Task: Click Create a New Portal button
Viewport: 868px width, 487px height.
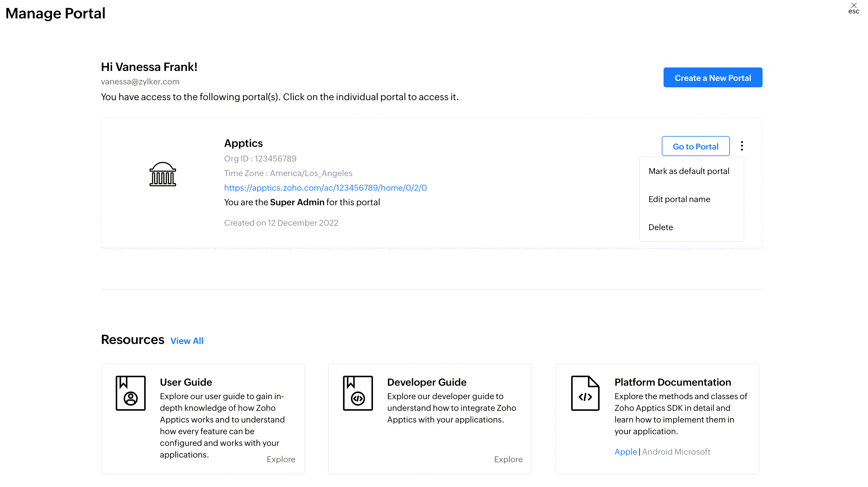Action: point(713,77)
